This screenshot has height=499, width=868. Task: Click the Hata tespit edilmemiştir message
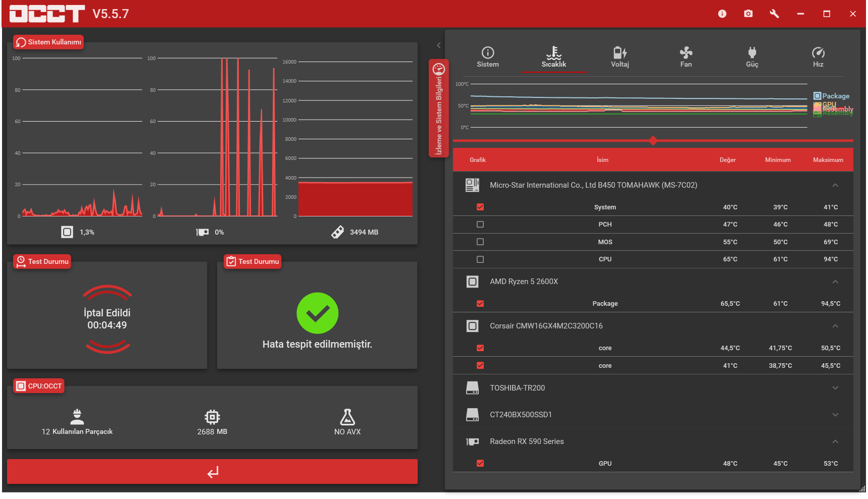pyautogui.click(x=317, y=344)
